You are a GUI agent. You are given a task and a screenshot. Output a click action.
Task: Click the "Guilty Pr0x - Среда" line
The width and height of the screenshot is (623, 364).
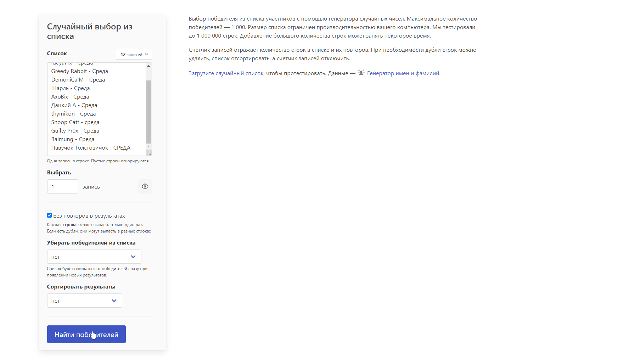75,131
